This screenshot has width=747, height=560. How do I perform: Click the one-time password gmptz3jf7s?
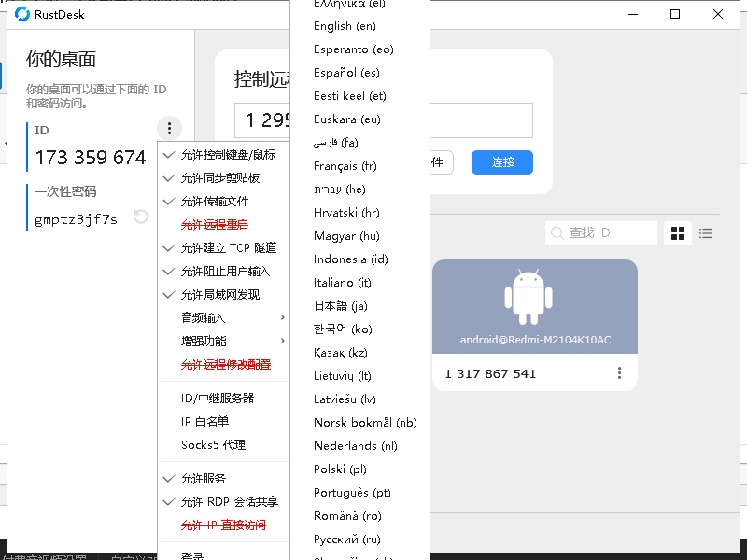coord(77,219)
